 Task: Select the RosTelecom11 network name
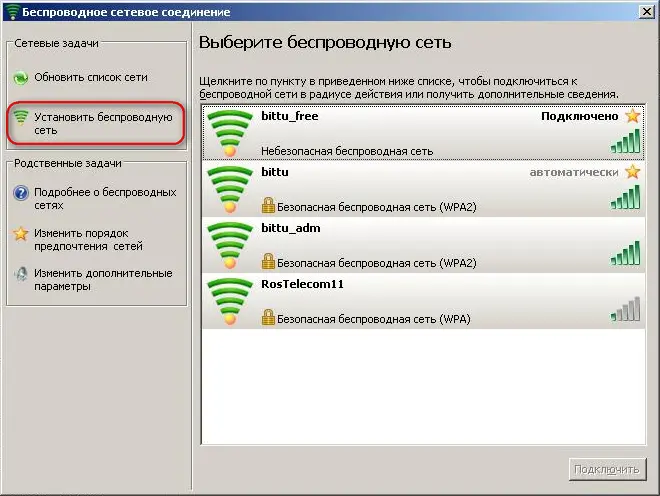point(303,284)
